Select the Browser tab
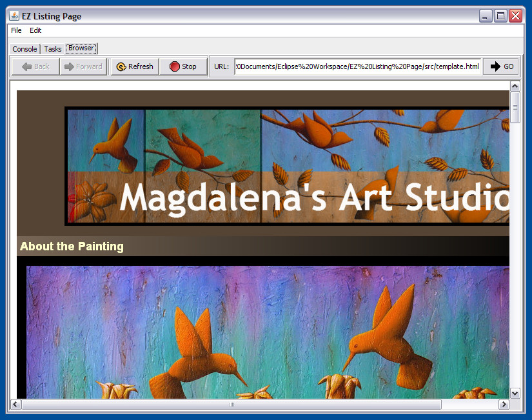This screenshot has height=420, width=532. [x=81, y=48]
